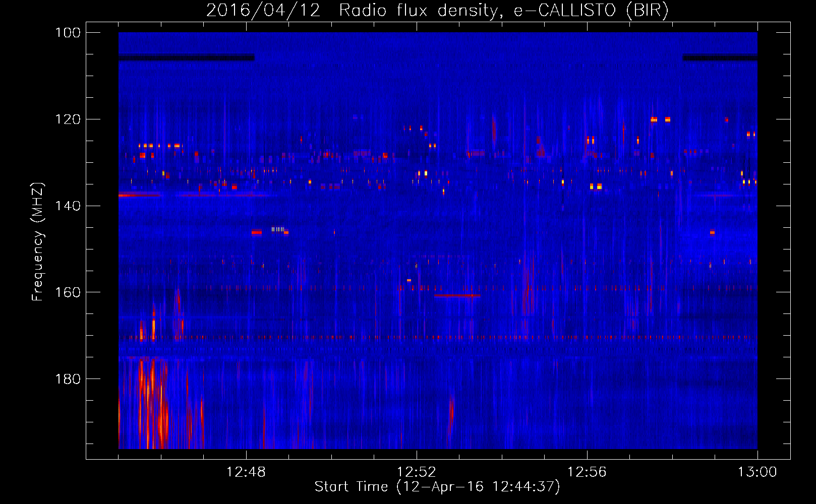Image resolution: width=816 pixels, height=504 pixels.
Task: Click the 12:56 time tick label
Action: pyautogui.click(x=587, y=472)
